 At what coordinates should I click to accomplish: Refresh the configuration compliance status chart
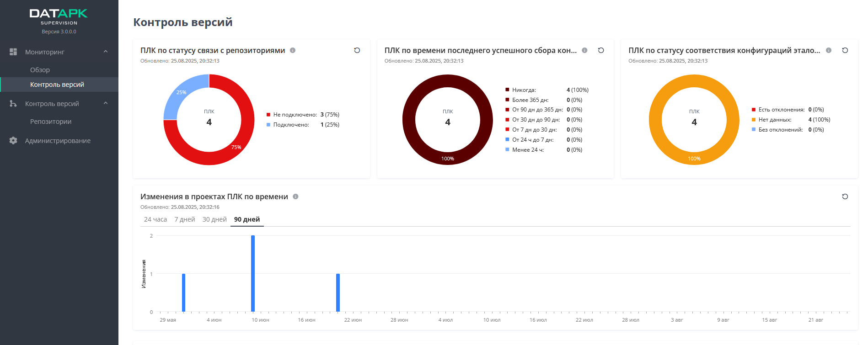point(845,50)
